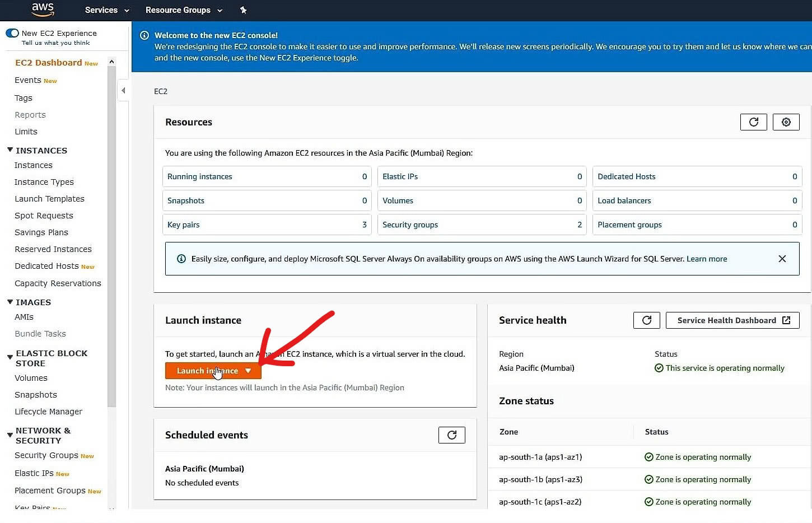Select Spot Requests in the sidebar
This screenshot has width=812, height=523.
pyautogui.click(x=43, y=215)
